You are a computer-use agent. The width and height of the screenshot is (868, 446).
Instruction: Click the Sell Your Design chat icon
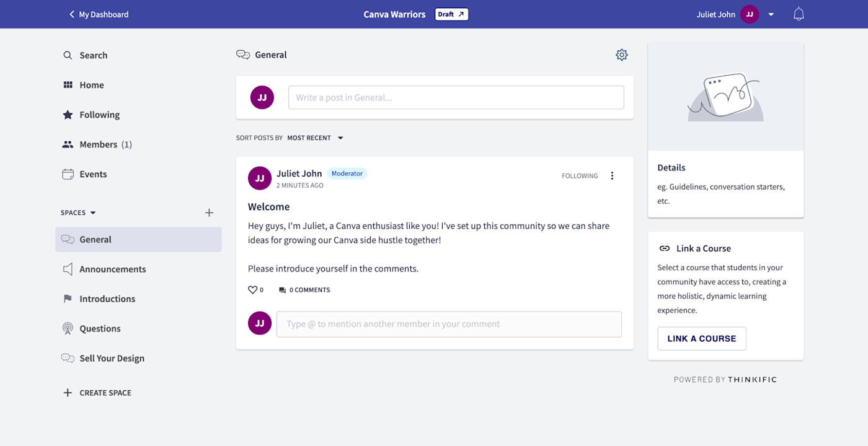click(68, 358)
